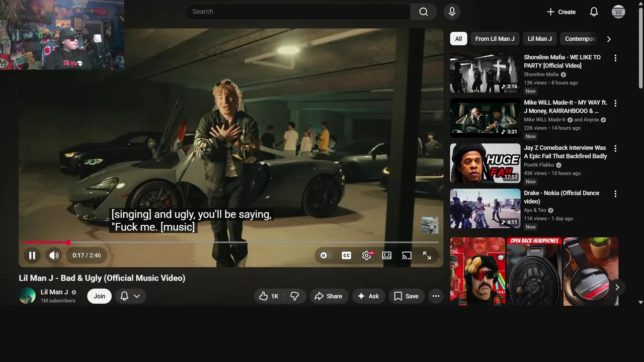Click the search magnifier button

[424, 12]
